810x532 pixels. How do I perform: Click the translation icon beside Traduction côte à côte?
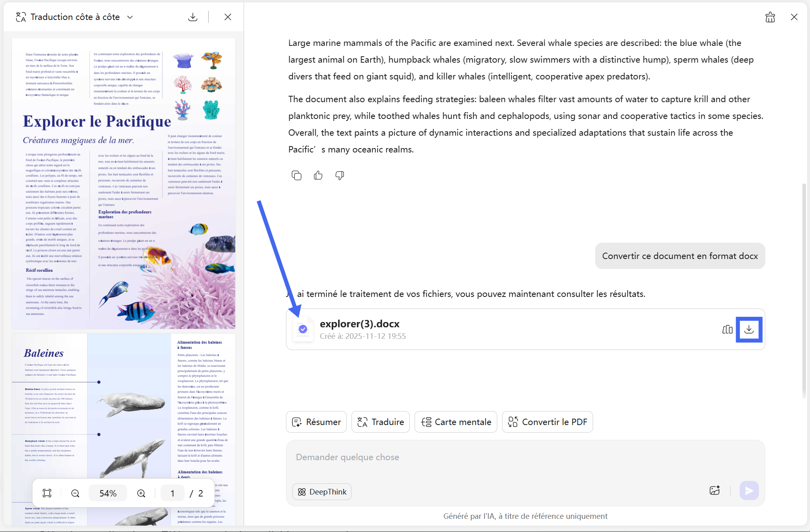(x=21, y=17)
